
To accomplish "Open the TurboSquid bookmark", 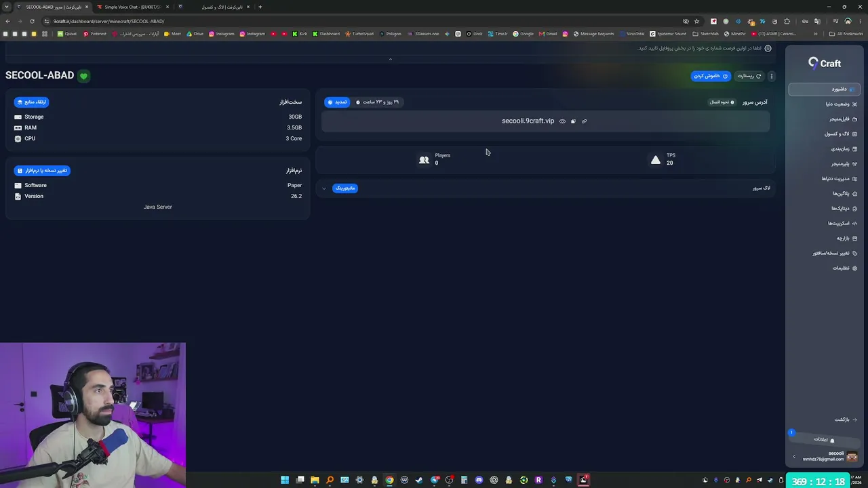I will click(x=359, y=34).
